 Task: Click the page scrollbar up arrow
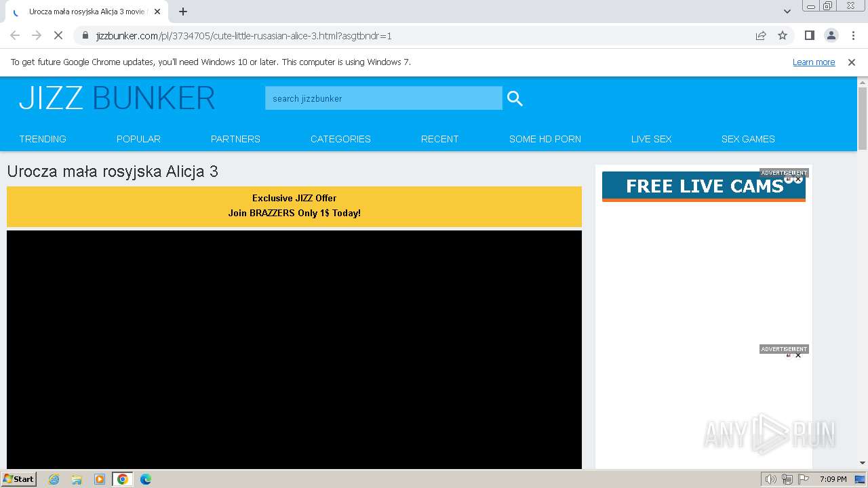coord(863,83)
